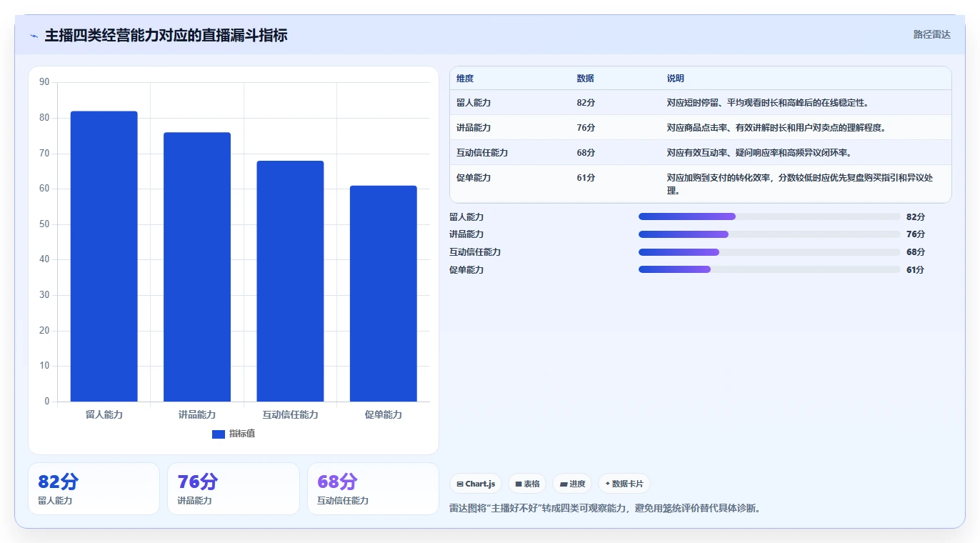Image resolution: width=980 pixels, height=543 pixels.
Task: Click description starting 对应短时停留
Action: (768, 103)
